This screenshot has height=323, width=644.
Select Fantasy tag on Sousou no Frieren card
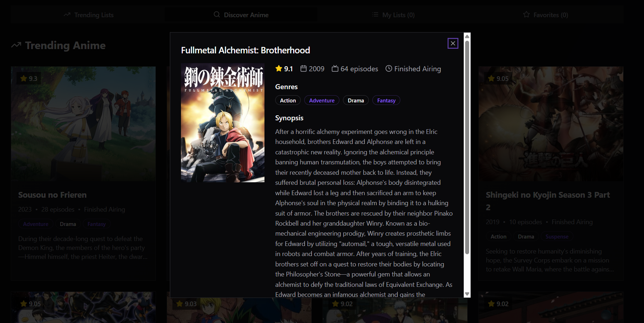(x=96, y=224)
